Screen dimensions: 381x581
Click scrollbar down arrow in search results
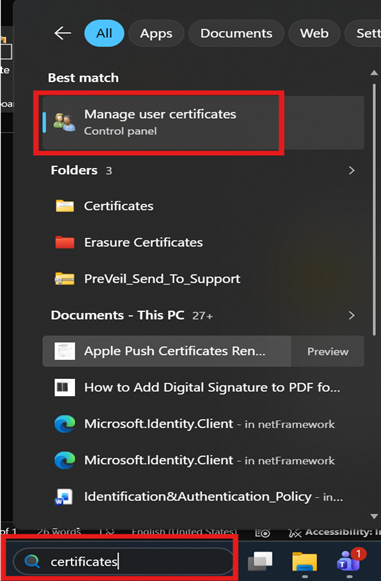tap(374, 517)
